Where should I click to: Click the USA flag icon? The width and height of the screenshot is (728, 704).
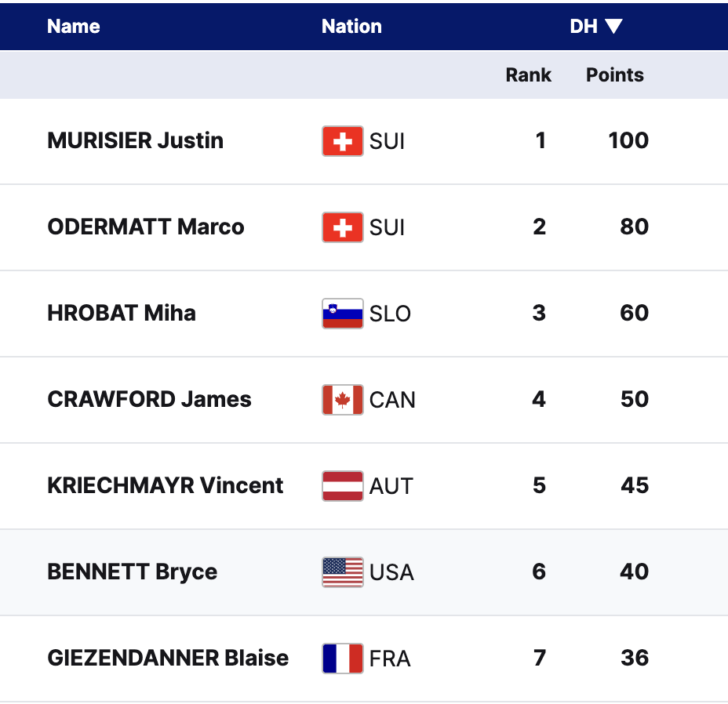coord(343,572)
